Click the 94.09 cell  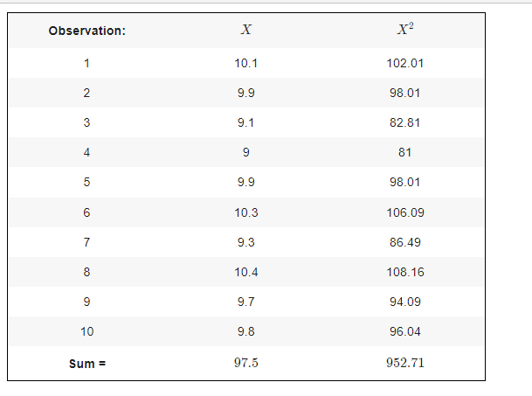pos(404,302)
